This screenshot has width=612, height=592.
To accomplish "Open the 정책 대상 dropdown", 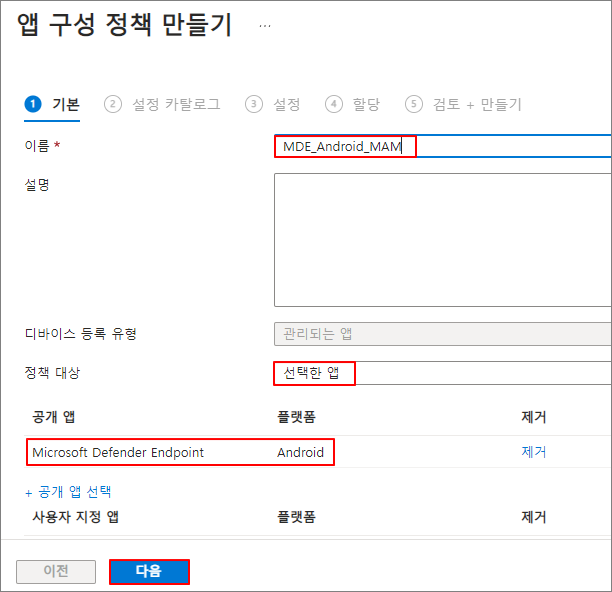I will pos(443,373).
